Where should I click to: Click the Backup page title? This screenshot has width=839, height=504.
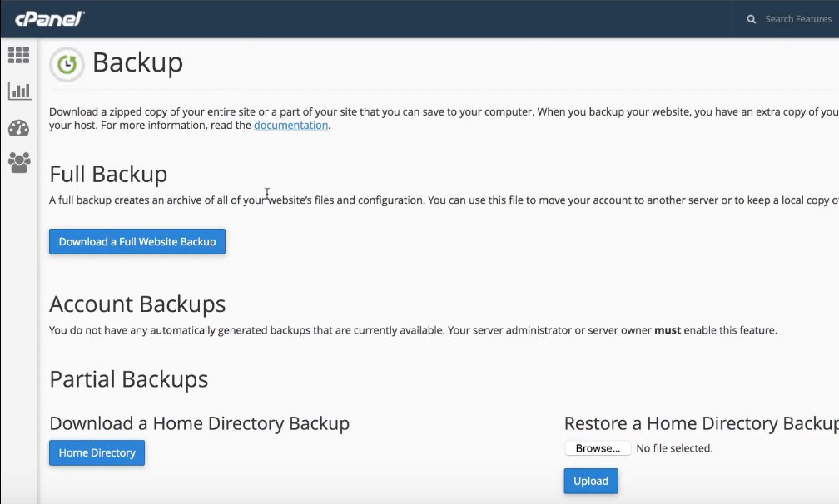(x=137, y=62)
